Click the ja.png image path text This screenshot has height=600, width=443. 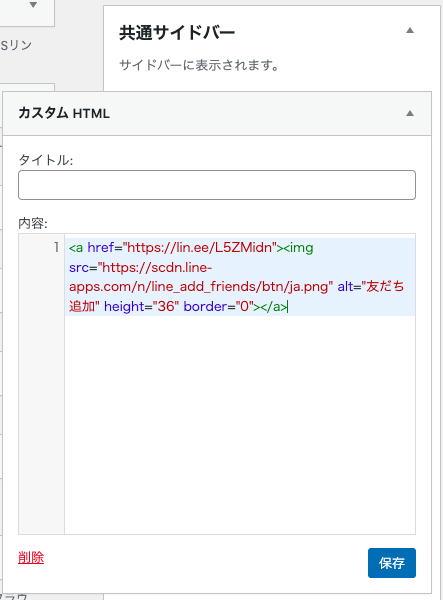pyautogui.click(x=200, y=287)
